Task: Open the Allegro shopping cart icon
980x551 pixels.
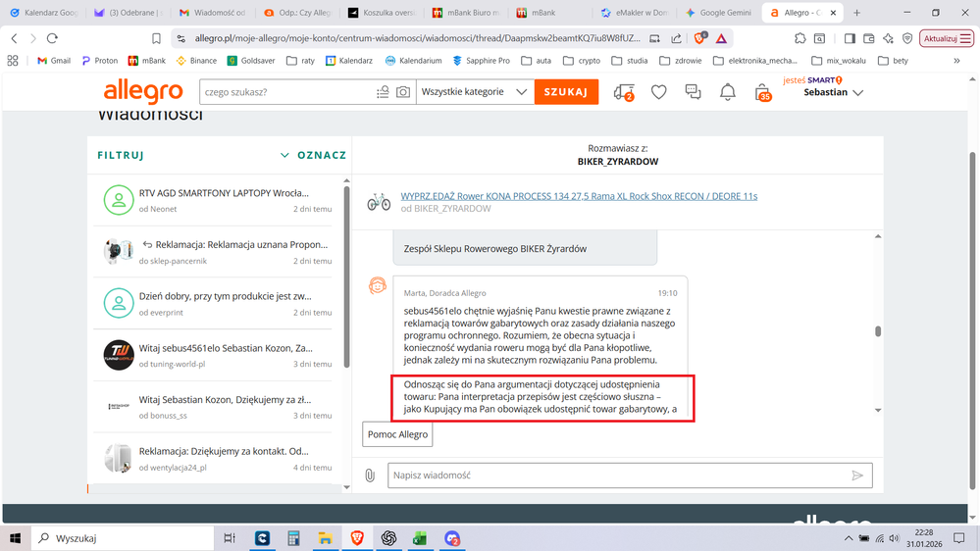Action: point(762,92)
